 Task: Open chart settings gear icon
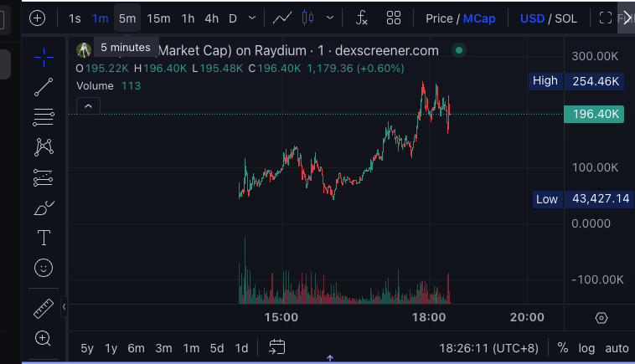pos(601,318)
